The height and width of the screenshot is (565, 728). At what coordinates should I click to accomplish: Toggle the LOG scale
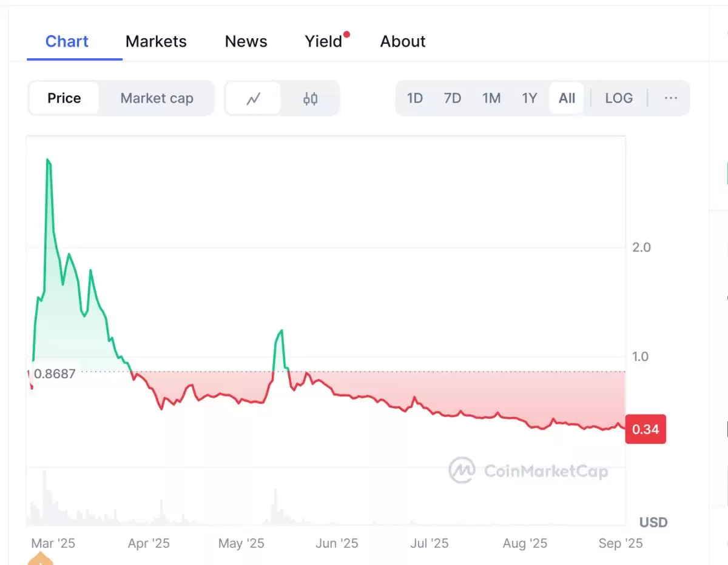619,98
